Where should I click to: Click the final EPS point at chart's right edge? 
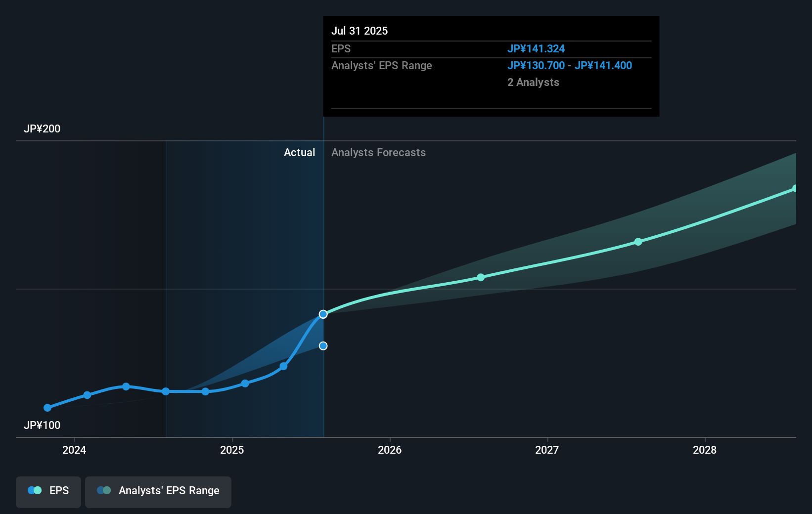click(795, 188)
